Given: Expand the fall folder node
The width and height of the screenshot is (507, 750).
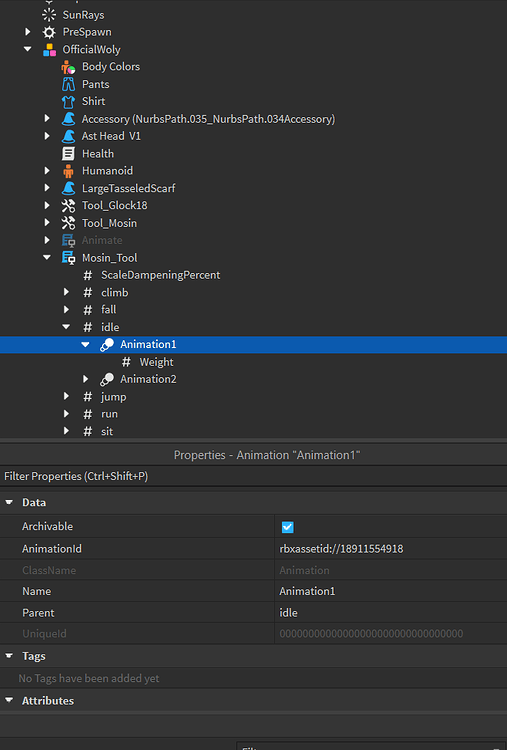Looking at the screenshot, I should pos(66,309).
